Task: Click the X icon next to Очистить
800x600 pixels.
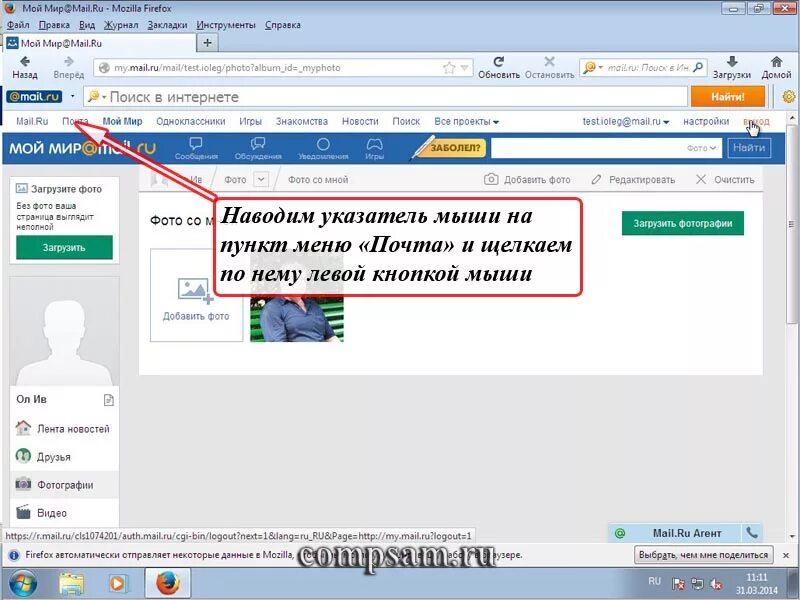Action: click(x=701, y=179)
